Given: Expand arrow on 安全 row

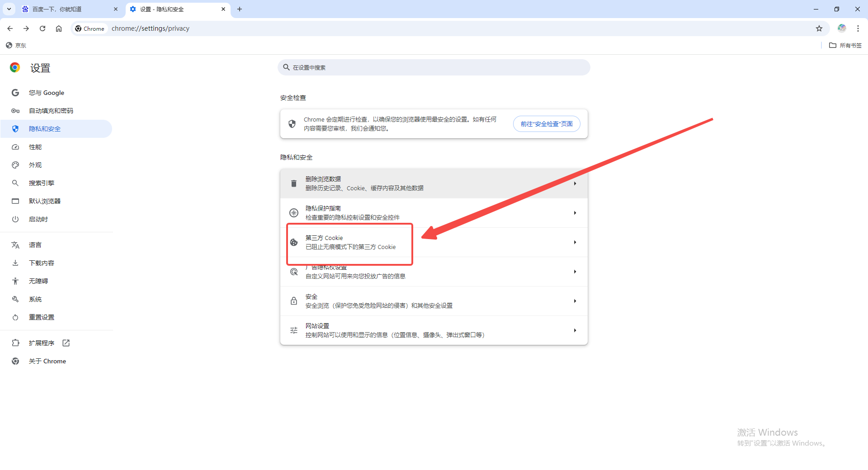Looking at the screenshot, I should 575,301.
